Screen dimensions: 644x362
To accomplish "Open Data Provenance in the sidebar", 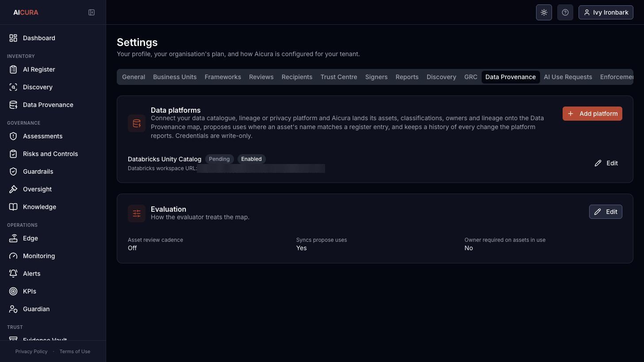I will [53, 105].
